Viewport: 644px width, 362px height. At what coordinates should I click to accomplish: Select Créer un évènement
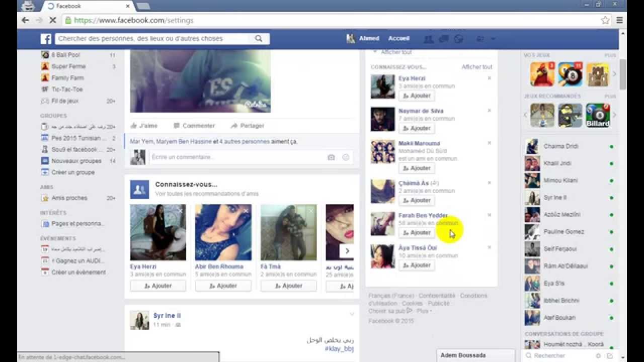78,273
